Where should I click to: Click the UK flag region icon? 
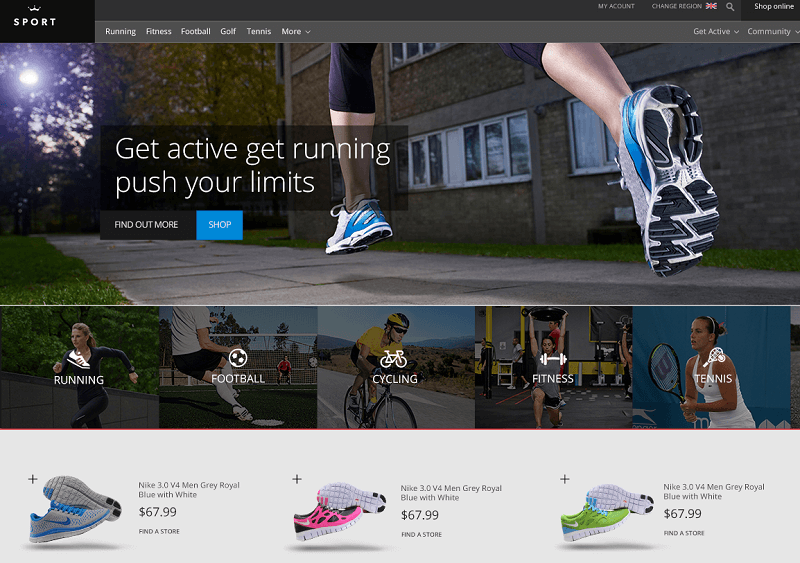pyautogui.click(x=711, y=6)
